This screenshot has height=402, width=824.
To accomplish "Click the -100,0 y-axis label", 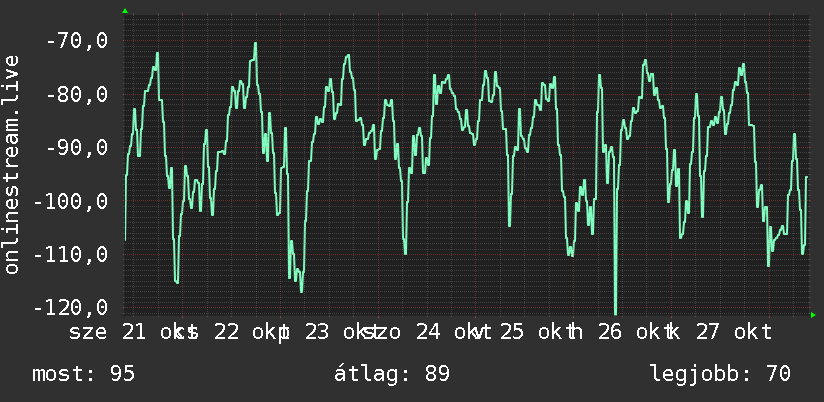I will pos(71,201).
